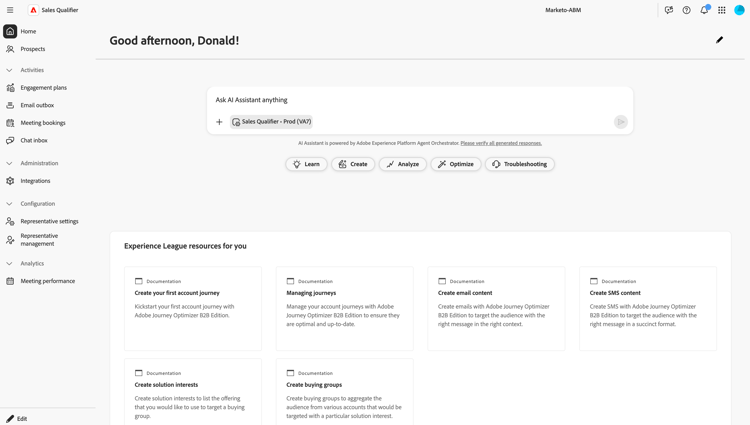
Task: Select the Sales Qualifier - Prod (VA7) chip
Action: 271,122
